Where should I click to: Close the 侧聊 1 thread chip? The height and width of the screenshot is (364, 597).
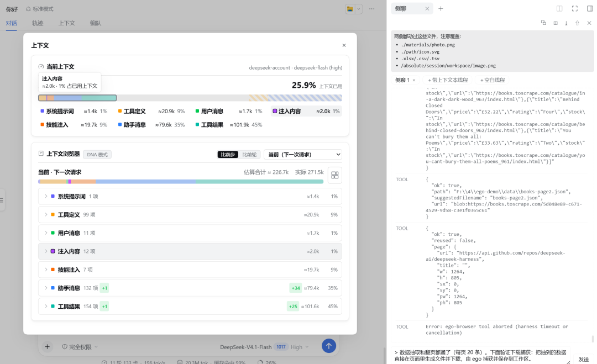[414, 80]
